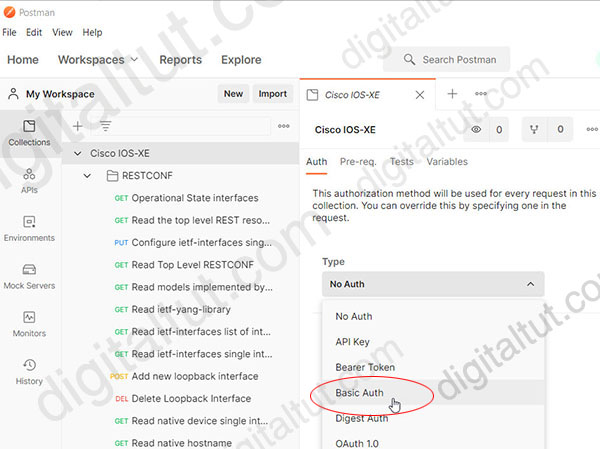Click the Search Postman field
This screenshot has width=600, height=449.
[x=447, y=59]
